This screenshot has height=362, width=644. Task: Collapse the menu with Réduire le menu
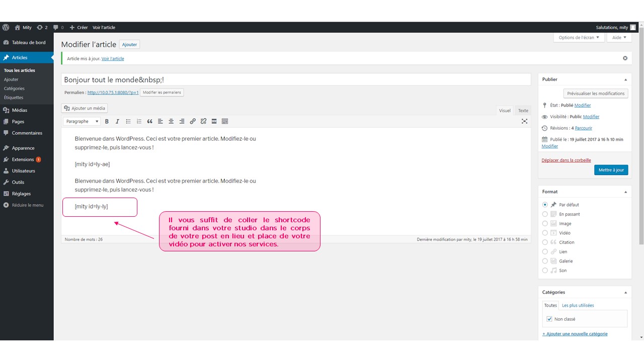click(x=27, y=205)
